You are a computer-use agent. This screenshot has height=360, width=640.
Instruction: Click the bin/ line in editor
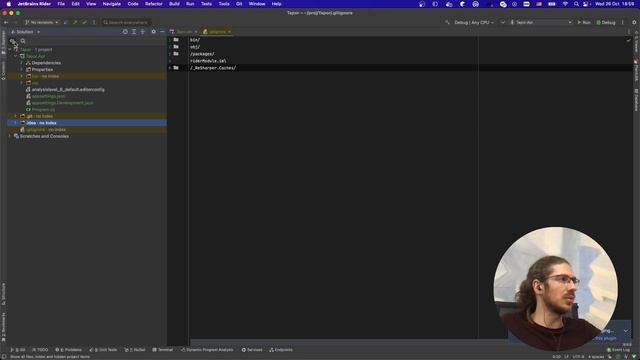pyautogui.click(x=195, y=40)
